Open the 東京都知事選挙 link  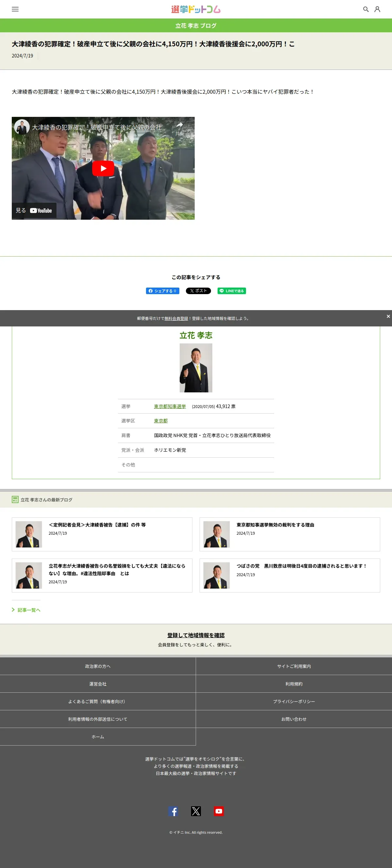[170, 406]
